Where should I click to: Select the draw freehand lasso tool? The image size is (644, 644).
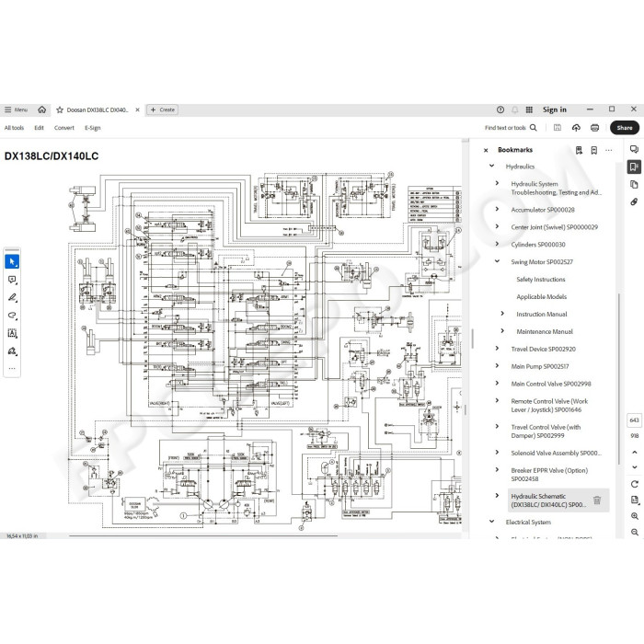coord(12,316)
